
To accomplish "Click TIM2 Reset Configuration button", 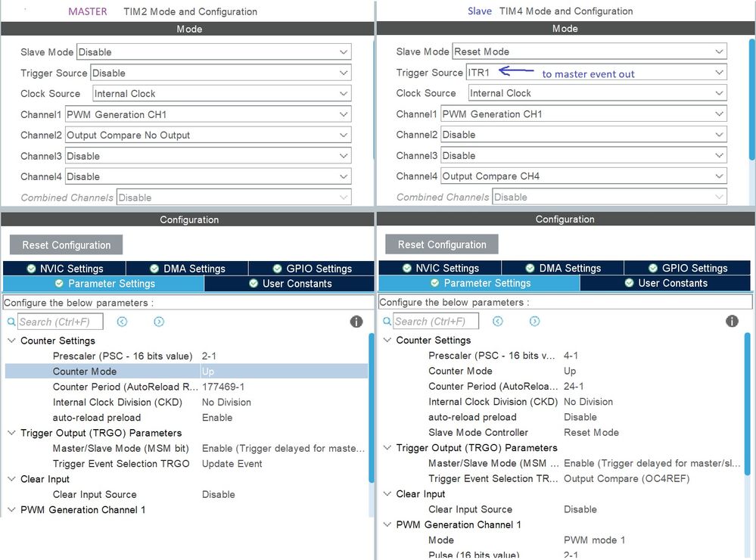I will 66,245.
